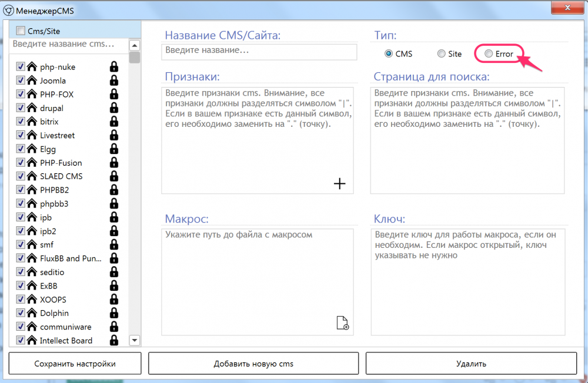The image size is (588, 383).
Task: Focus the Название CMS/Сайта input field
Action: (259, 52)
